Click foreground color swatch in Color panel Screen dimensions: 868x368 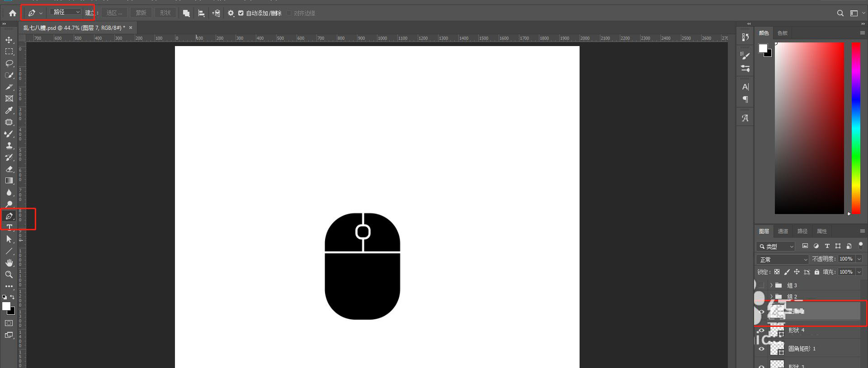click(x=763, y=48)
